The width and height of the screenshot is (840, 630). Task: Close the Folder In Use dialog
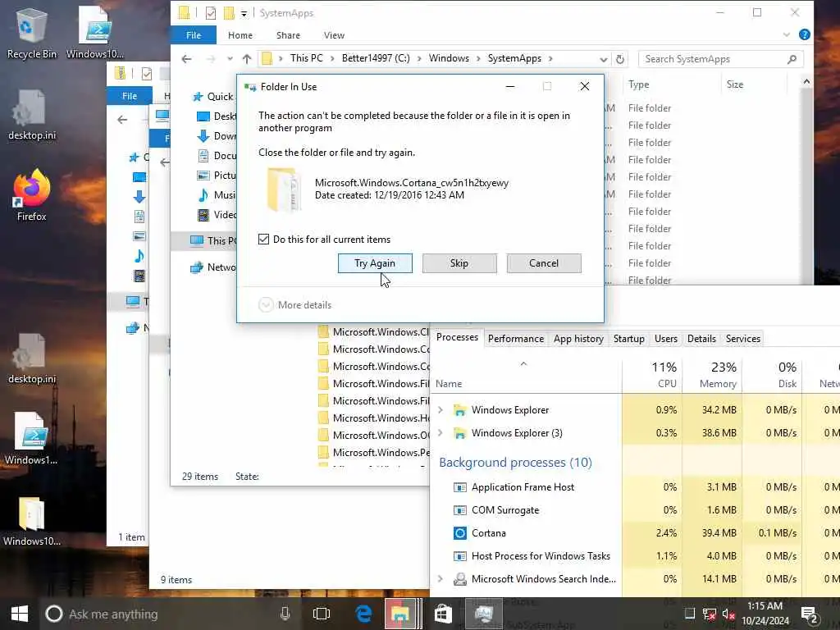[x=584, y=86]
